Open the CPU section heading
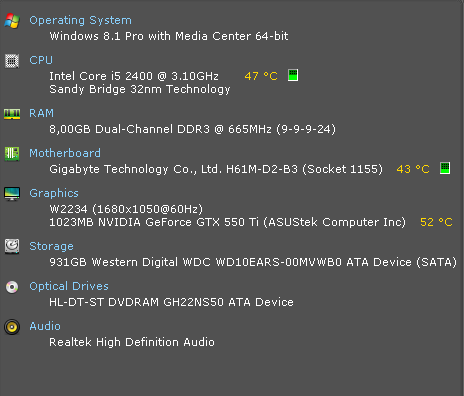The height and width of the screenshot is (396, 464). (41, 60)
